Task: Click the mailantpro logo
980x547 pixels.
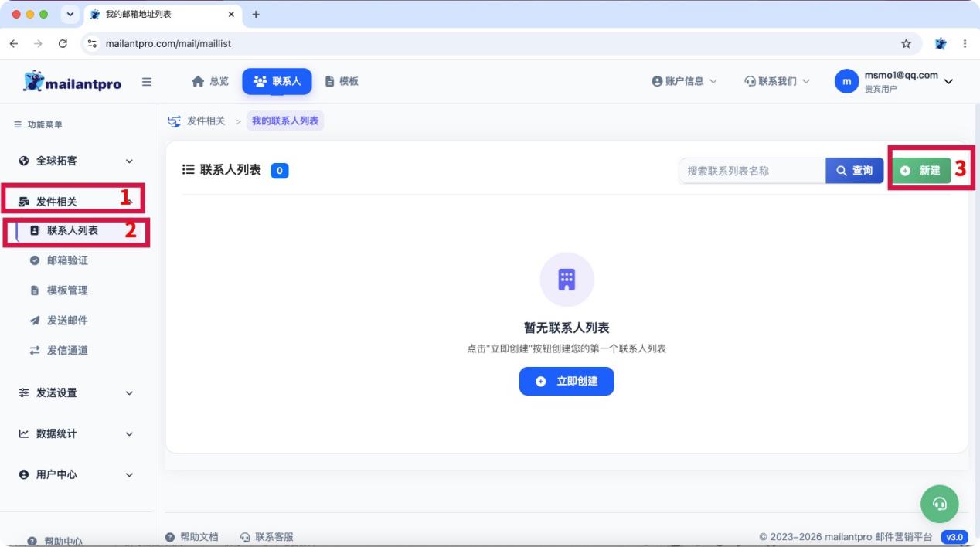Action: coord(72,81)
